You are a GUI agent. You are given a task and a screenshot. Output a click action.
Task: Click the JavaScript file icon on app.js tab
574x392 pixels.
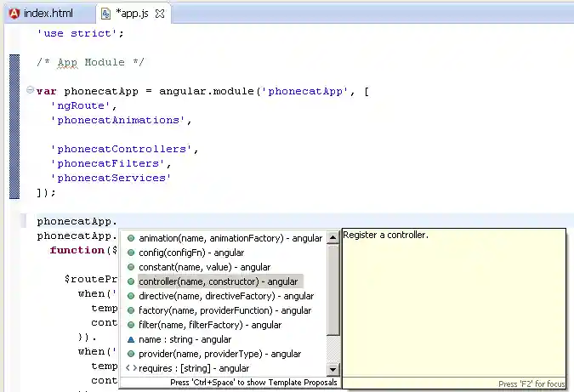point(105,14)
